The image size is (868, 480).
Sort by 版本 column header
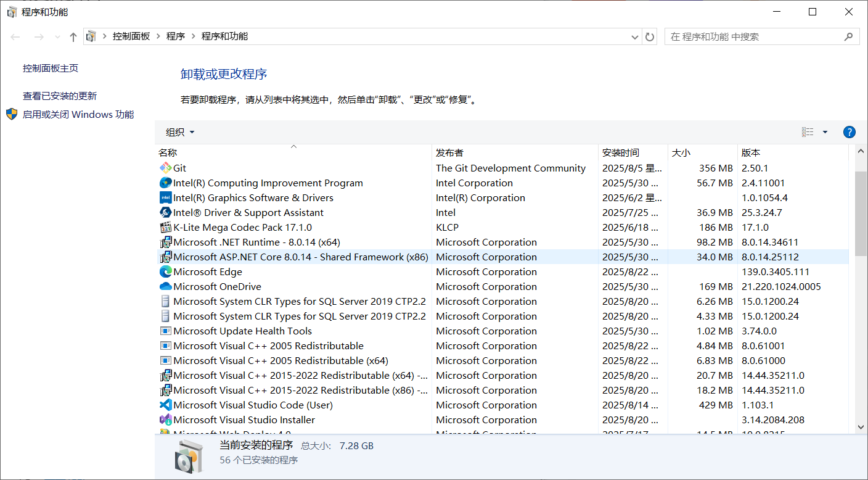coord(793,152)
